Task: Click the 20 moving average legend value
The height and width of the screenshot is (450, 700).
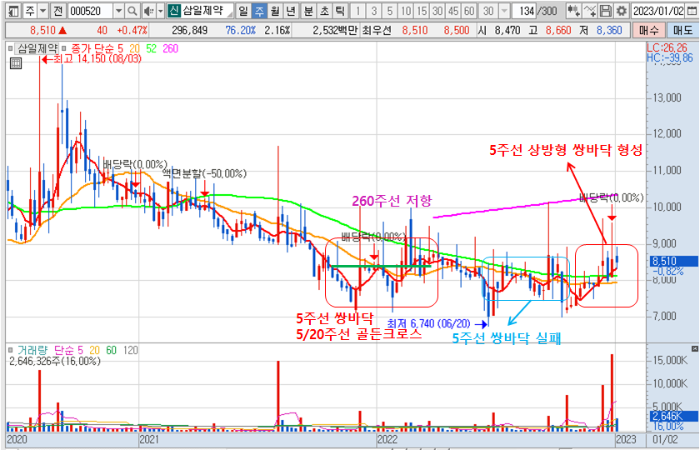Action: pos(134,48)
